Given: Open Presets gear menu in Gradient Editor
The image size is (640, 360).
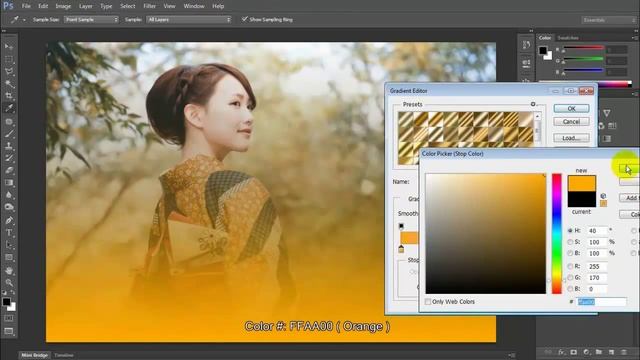Looking at the screenshot, I should pos(533,104).
